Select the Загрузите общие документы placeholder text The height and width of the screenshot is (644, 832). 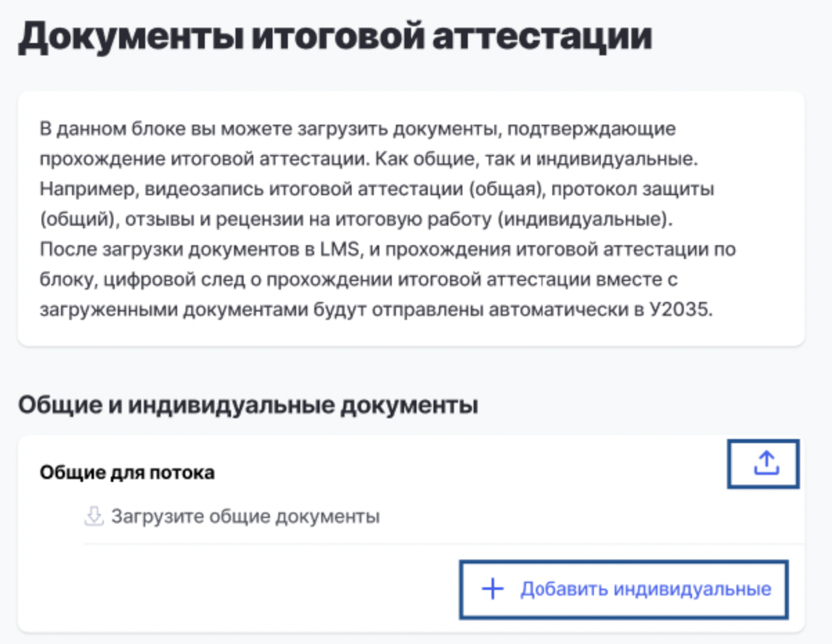245,517
